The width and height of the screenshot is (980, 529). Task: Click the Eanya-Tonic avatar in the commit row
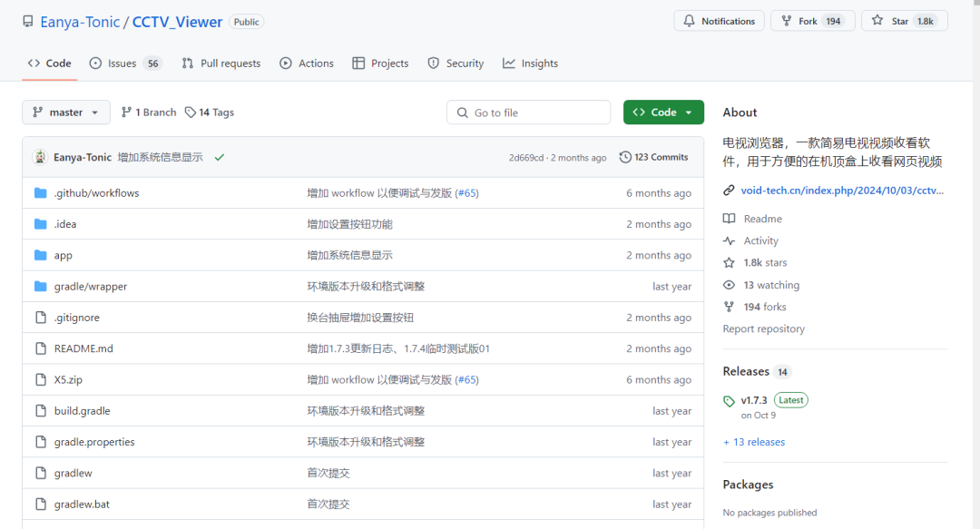[x=40, y=157]
